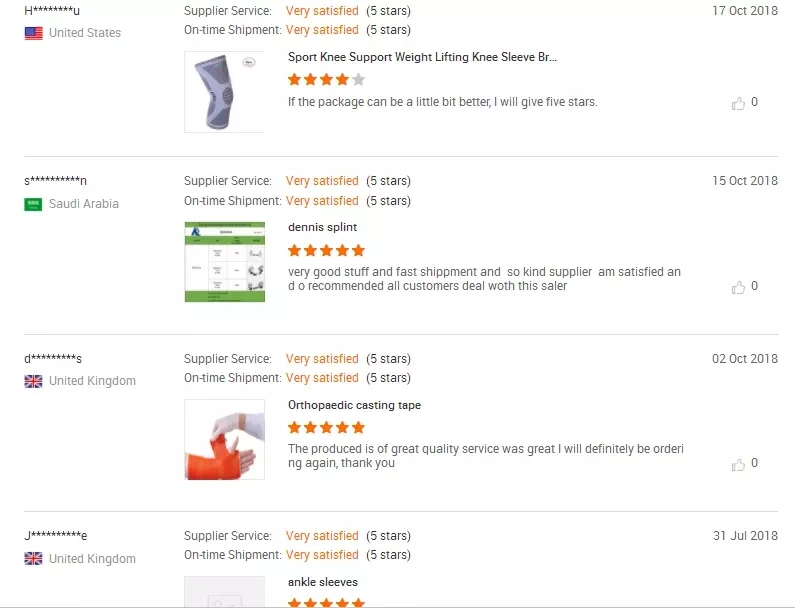The width and height of the screenshot is (795, 608).
Task: Click the four-star rating on knee sleeve review
Action: [326, 80]
